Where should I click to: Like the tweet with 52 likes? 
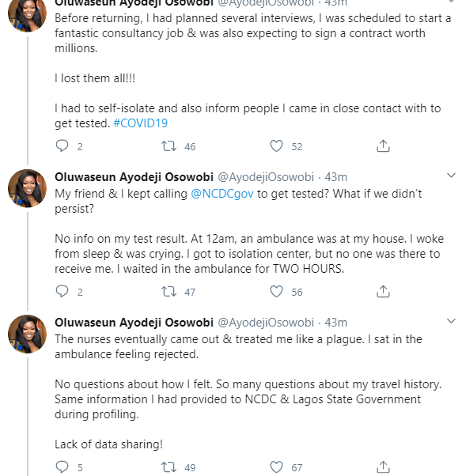tap(276, 146)
